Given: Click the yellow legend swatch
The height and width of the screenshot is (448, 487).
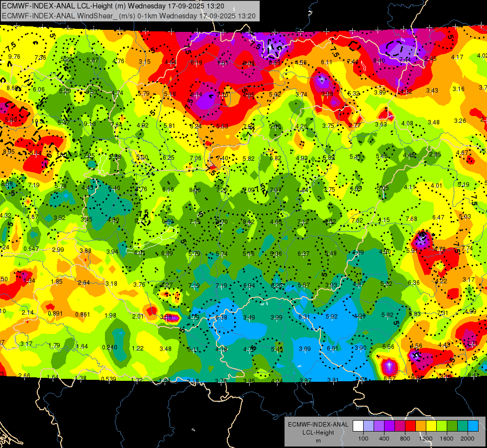Looking at the screenshot, I should point(431,426).
